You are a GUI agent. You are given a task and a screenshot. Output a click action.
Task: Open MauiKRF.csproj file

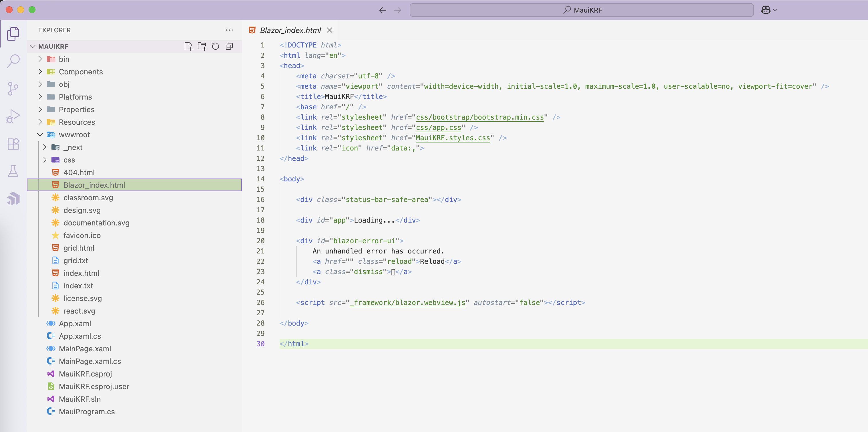click(x=134, y=374)
